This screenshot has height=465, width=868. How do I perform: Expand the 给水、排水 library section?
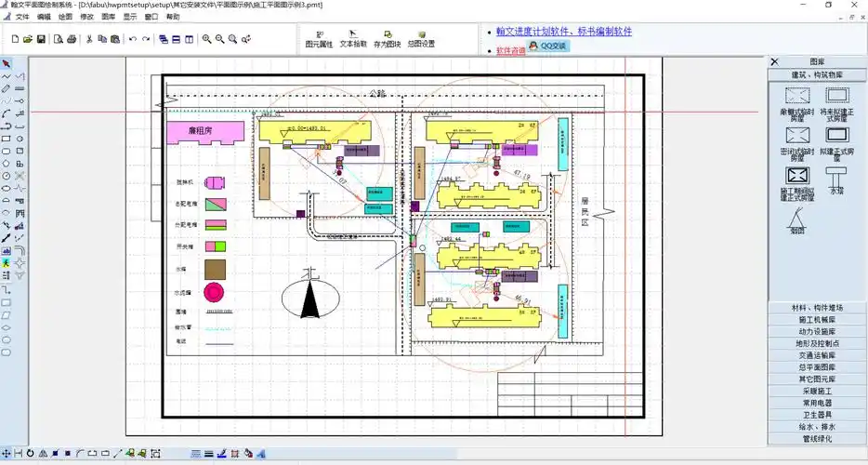tap(817, 427)
